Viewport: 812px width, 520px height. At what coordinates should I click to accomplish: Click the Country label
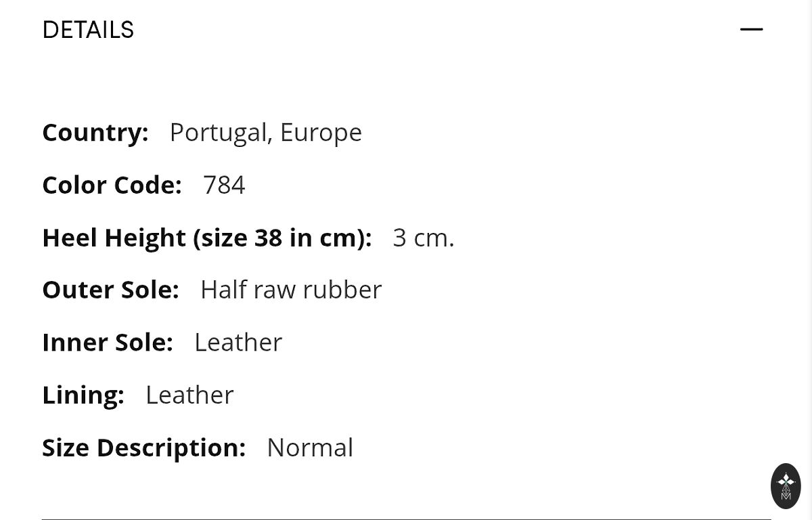pyautogui.click(x=95, y=132)
